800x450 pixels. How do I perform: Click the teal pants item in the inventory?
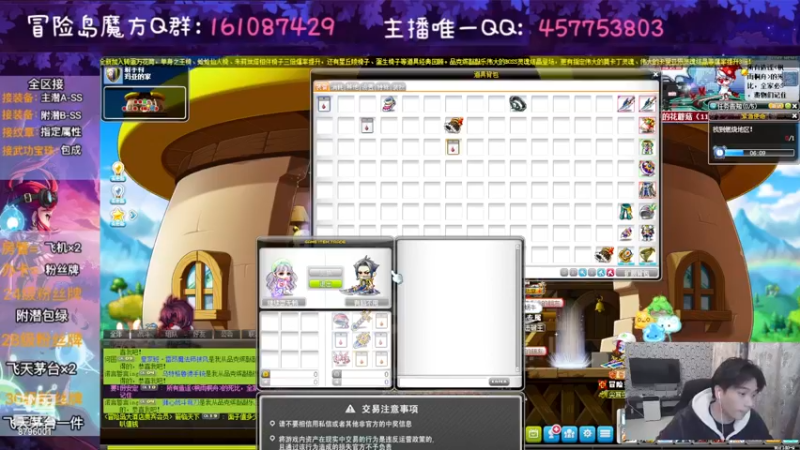pyautogui.click(x=626, y=212)
